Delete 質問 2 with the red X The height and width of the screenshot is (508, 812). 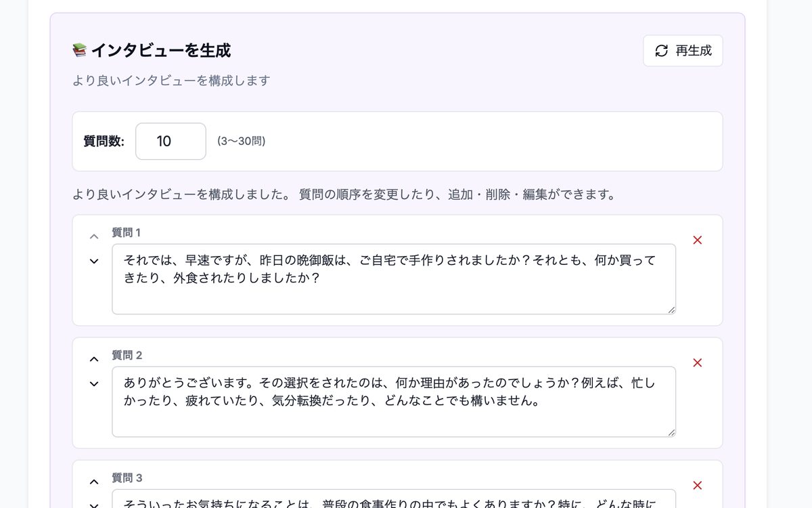point(698,362)
